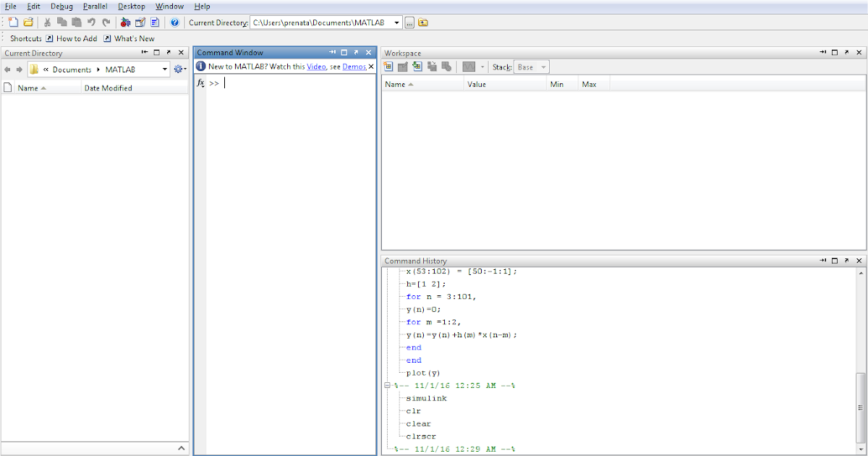
Task: Open the Simulink library browser icon
Action: (x=124, y=22)
